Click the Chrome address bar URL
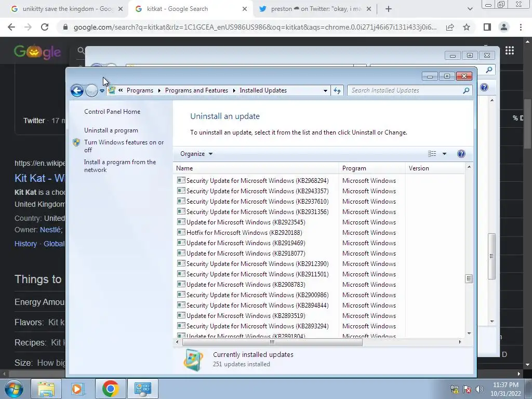 255,27
